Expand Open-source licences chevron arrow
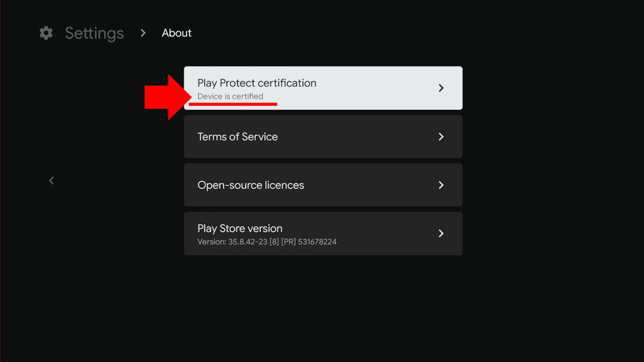Image resolution: width=644 pixels, height=362 pixels. coord(441,185)
